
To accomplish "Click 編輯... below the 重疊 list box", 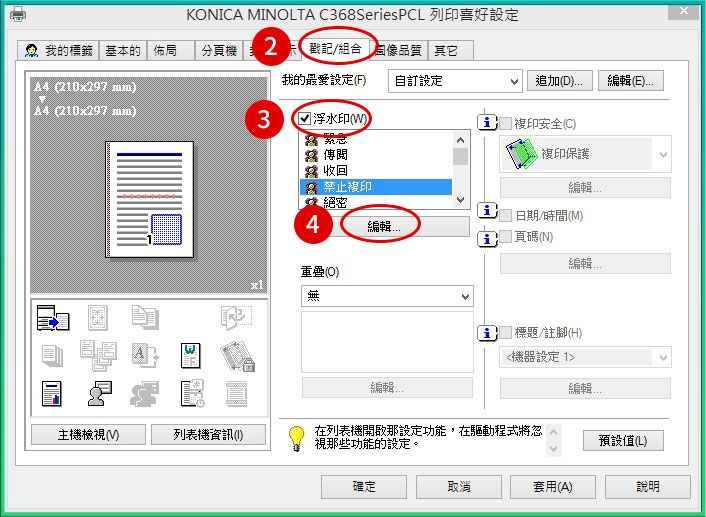I will 387,387.
